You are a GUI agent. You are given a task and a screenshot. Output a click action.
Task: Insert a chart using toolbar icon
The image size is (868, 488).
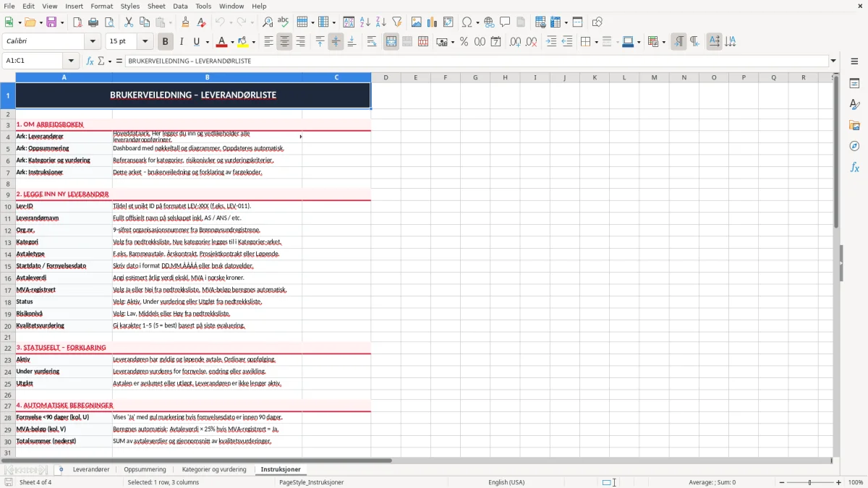click(x=433, y=22)
